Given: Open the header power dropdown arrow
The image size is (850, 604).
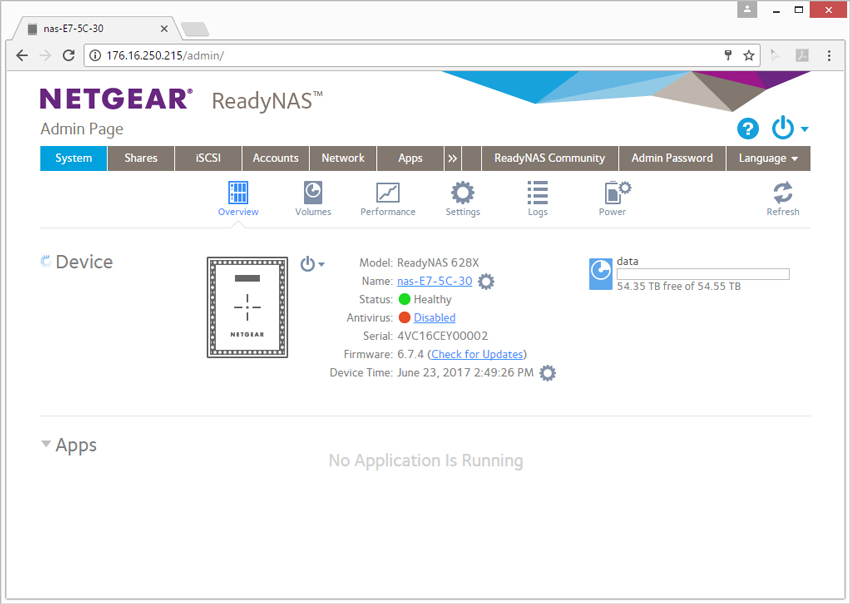Looking at the screenshot, I should pyautogui.click(x=804, y=129).
